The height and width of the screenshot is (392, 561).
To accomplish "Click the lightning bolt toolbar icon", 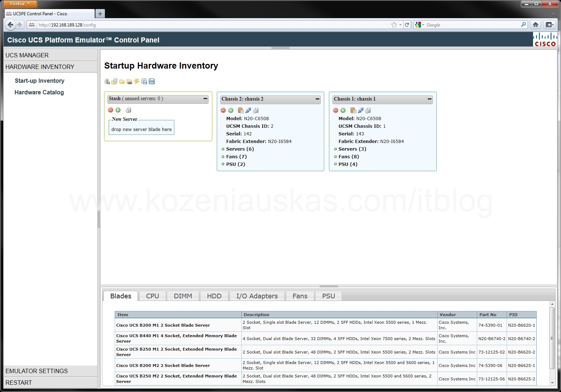I will 136,81.
